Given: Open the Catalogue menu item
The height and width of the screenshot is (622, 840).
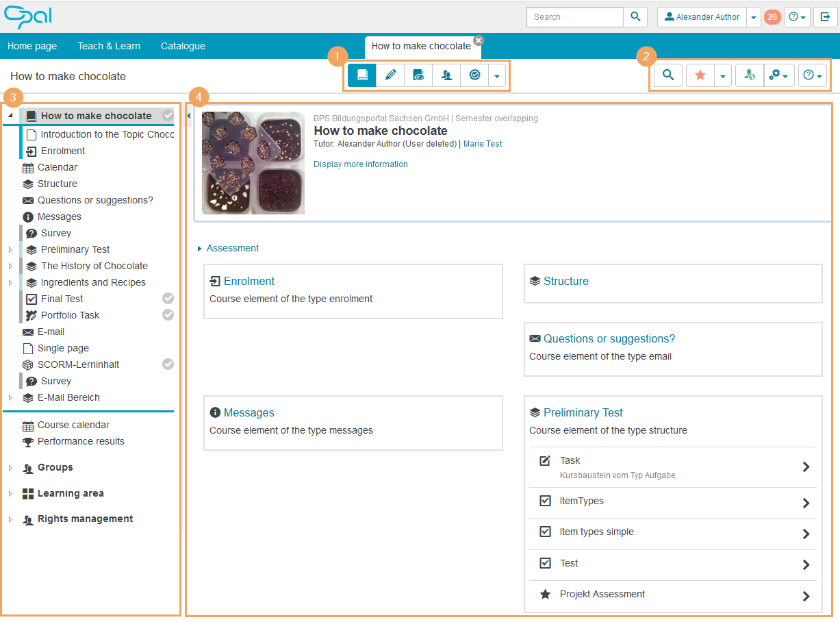Looking at the screenshot, I should (183, 46).
